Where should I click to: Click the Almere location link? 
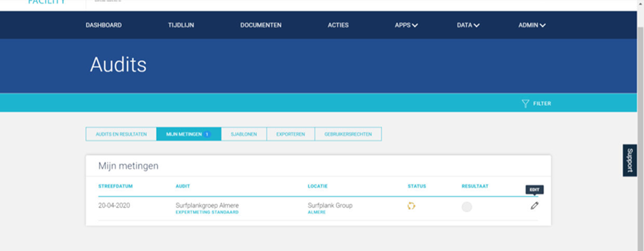317,212
